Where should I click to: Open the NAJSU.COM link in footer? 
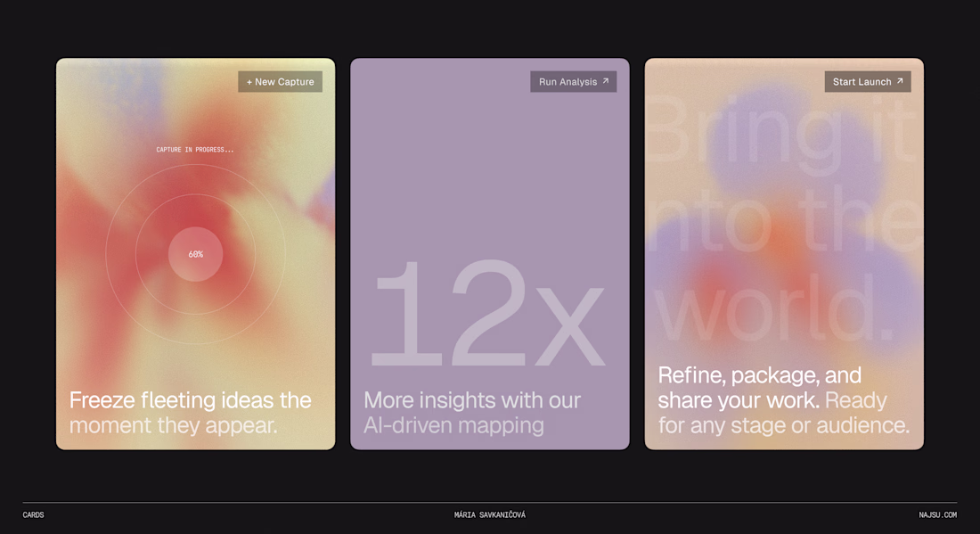[937, 514]
